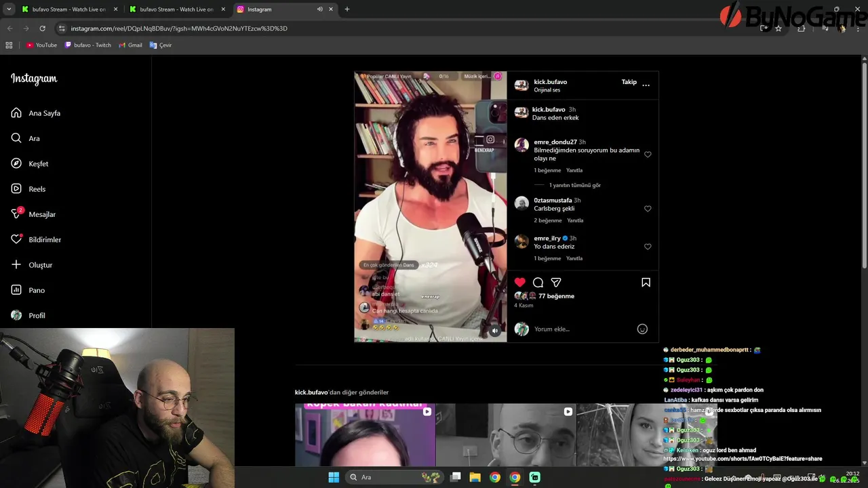Click Oluştur to create a post
The image size is (868, 488).
click(32, 265)
